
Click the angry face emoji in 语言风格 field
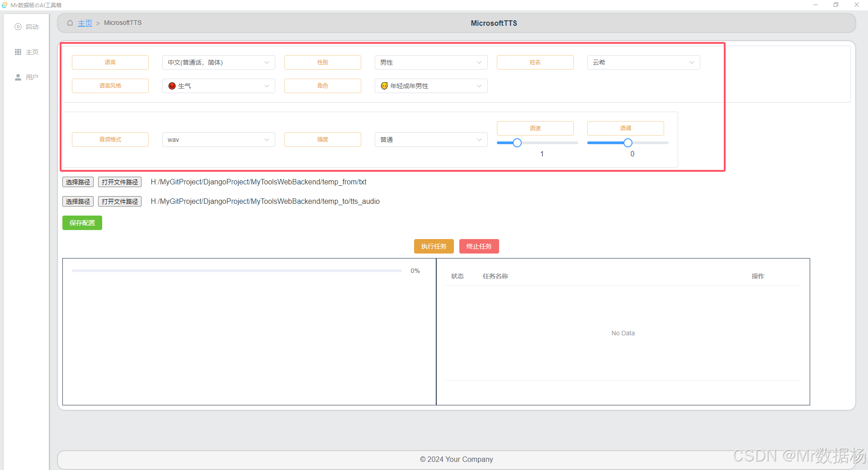coord(172,86)
